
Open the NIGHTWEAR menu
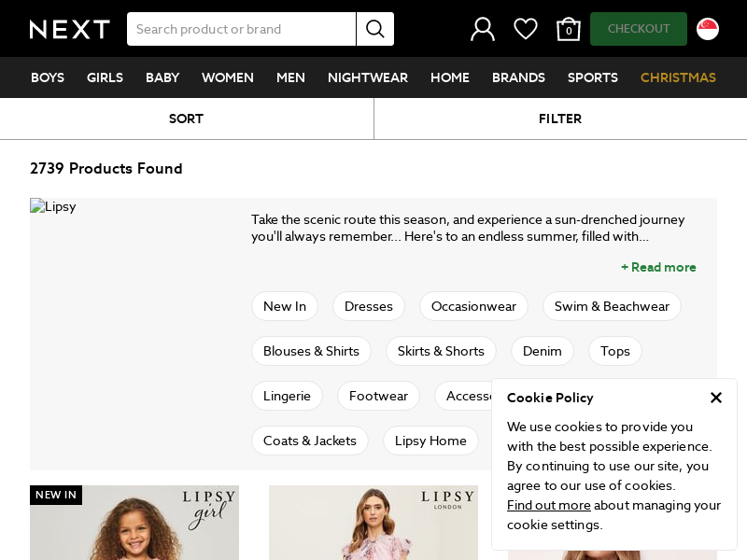368,77
